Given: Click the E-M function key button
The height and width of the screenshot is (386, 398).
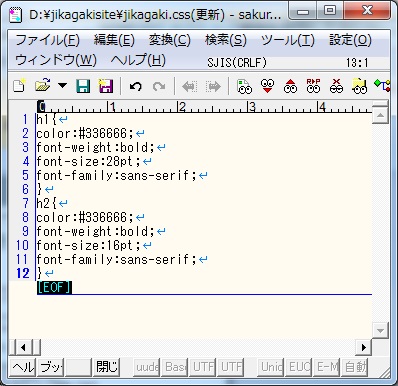Looking at the screenshot, I should point(327,367).
